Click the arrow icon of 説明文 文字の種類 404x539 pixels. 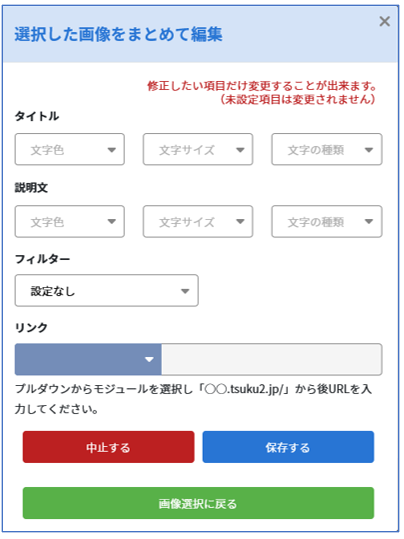369,221
